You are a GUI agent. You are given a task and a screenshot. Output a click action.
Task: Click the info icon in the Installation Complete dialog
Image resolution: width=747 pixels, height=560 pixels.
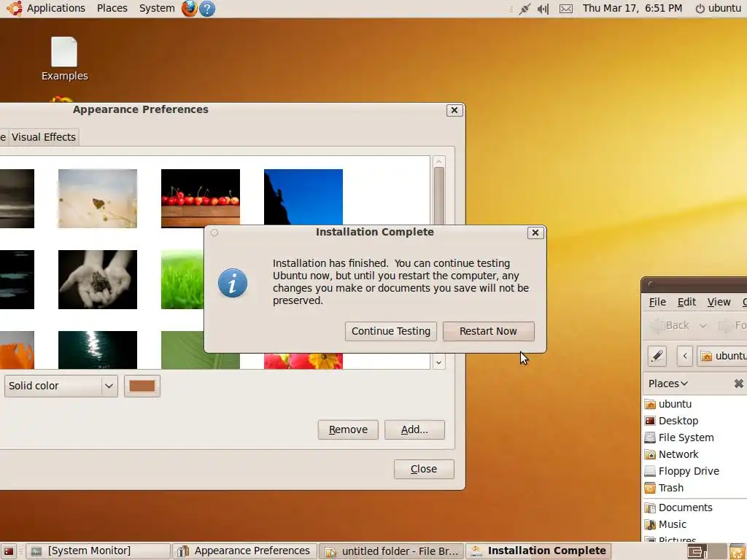(x=233, y=283)
